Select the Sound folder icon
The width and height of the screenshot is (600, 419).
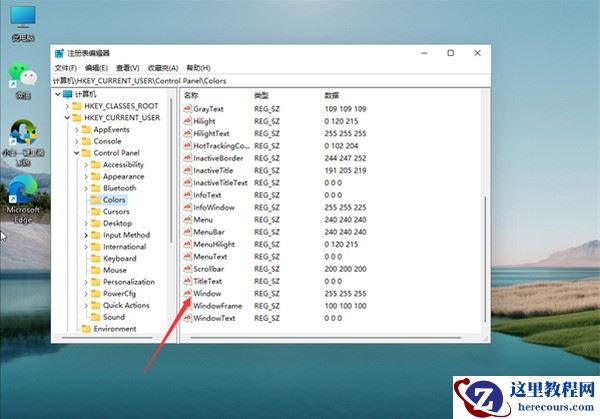tap(95, 317)
